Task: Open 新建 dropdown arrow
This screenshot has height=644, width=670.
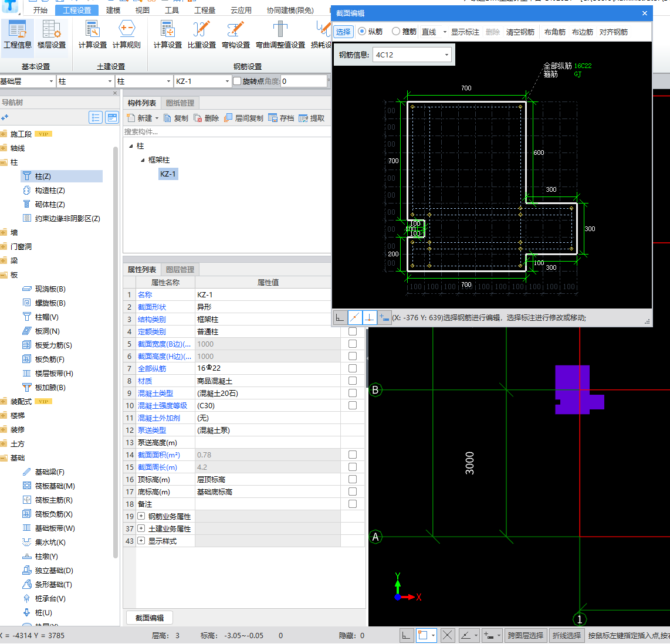Action: 157,118
